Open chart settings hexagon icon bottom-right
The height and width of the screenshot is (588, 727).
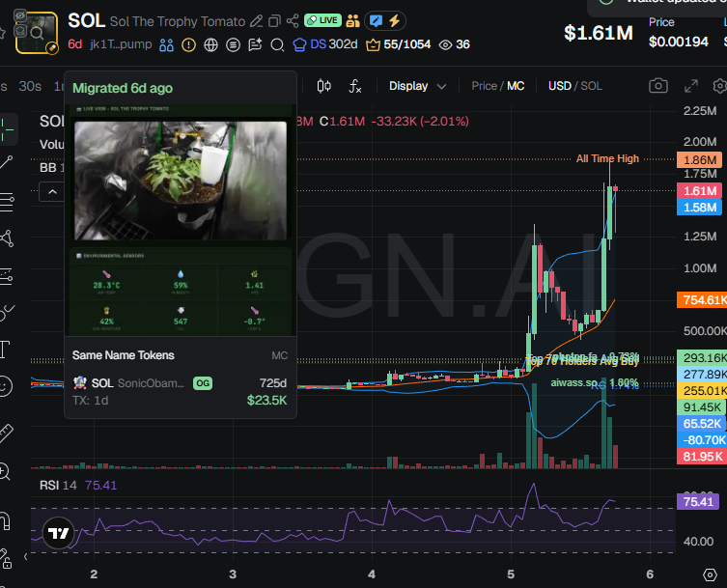point(710,574)
